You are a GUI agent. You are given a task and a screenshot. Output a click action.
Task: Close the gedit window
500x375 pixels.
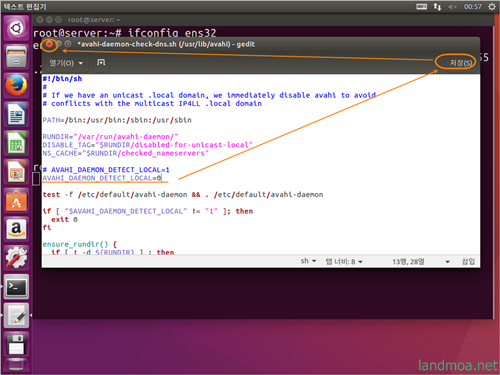[x=49, y=44]
